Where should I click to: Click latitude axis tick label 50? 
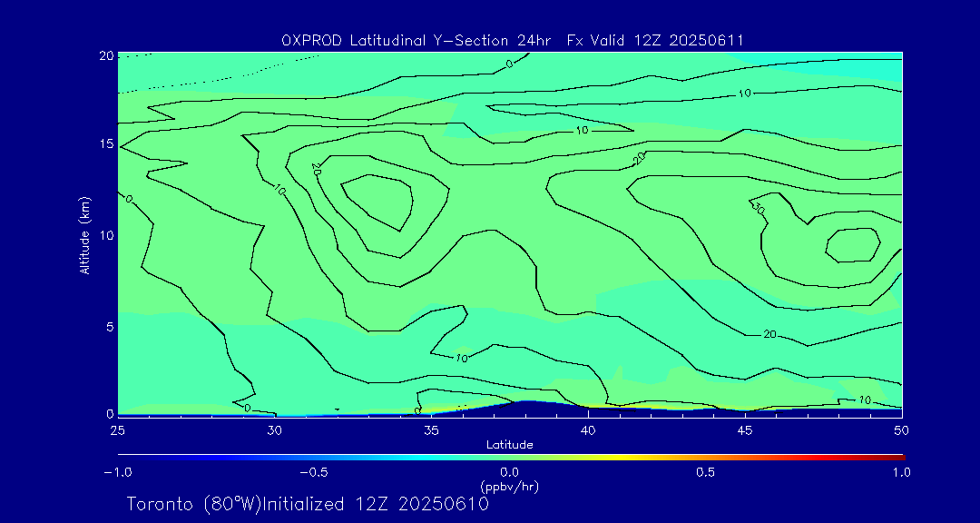pos(902,430)
